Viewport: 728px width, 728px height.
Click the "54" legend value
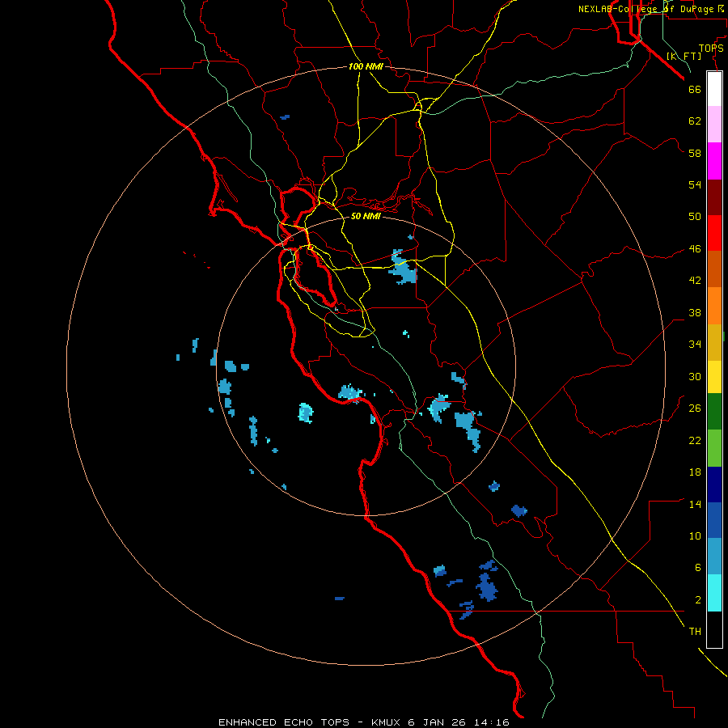(695, 184)
